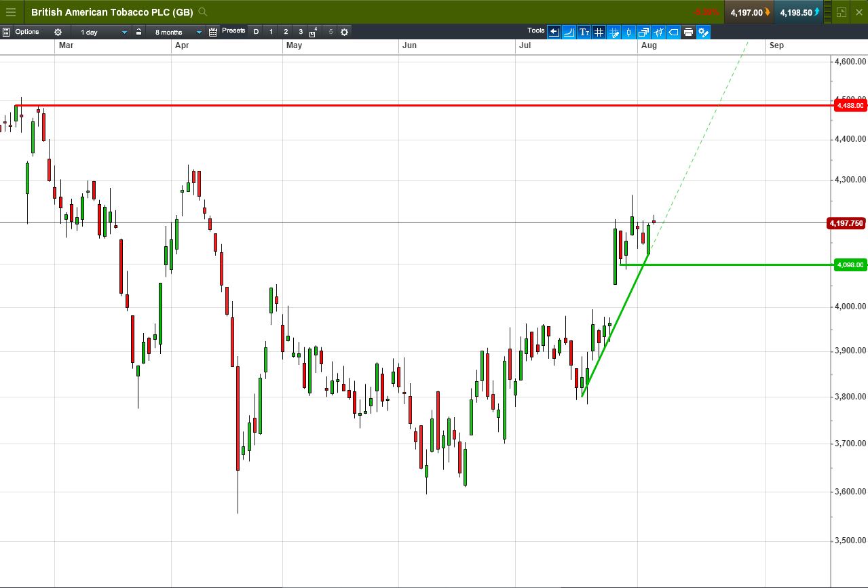Viewport: 868px width, 588px height.
Task: Select the text annotation tool
Action: (x=584, y=32)
